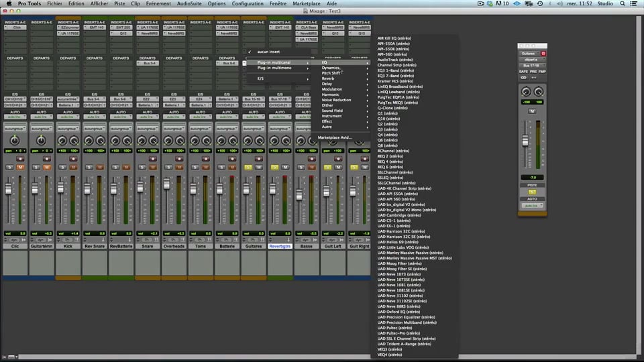The image size is (644, 362).
Task: Click the Kick track volume fader
Action: pyautogui.click(x=61, y=187)
